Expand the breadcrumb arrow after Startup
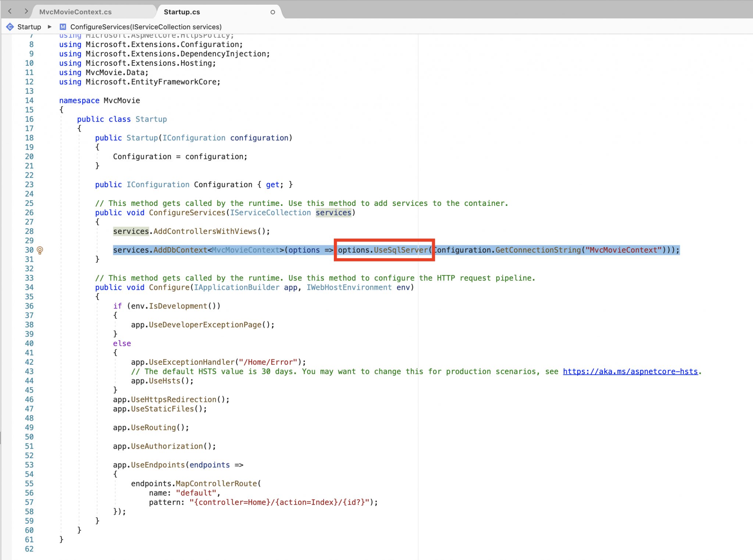The height and width of the screenshot is (560, 753). click(x=50, y=27)
